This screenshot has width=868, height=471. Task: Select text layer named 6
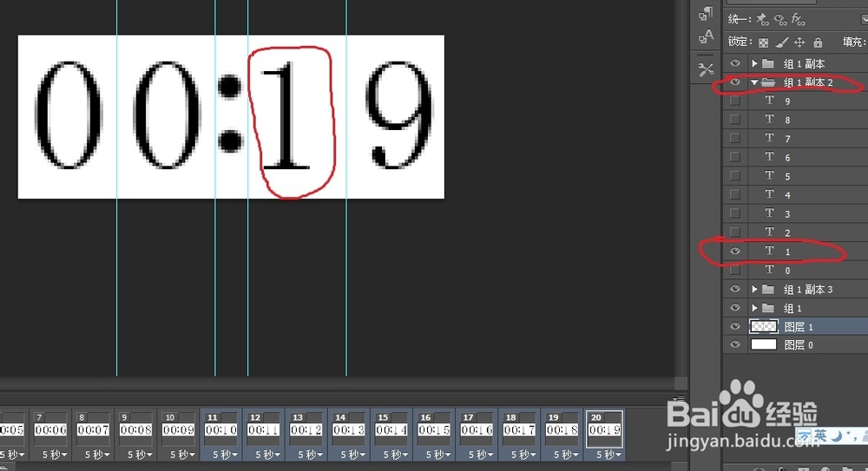pyautogui.click(x=795, y=157)
